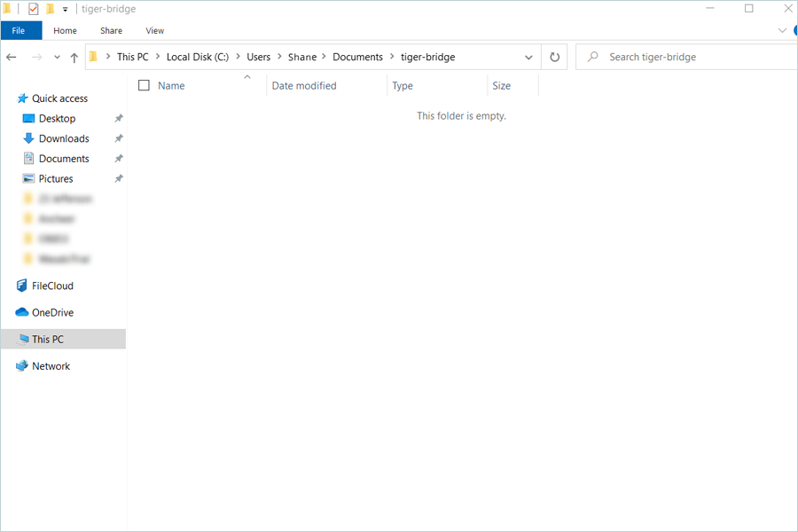Click the Up arrow navigation button
The image size is (798, 532).
click(x=74, y=57)
